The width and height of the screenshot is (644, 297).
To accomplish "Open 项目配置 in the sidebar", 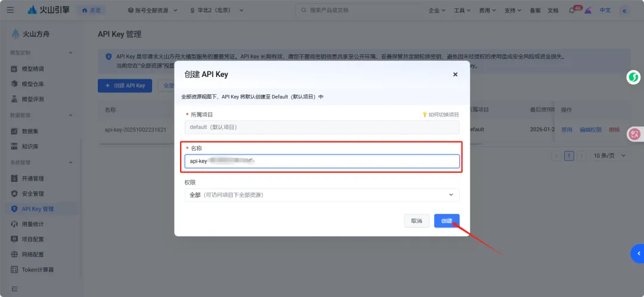I will 33,239.
